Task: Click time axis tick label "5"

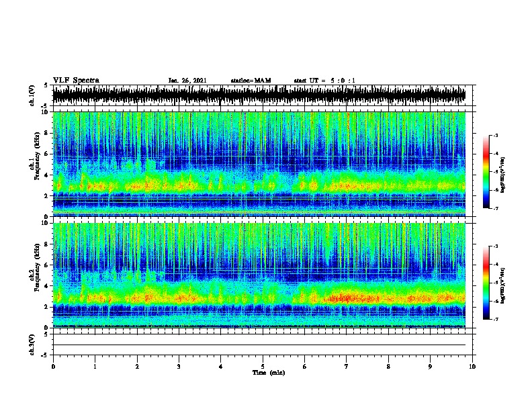Action: (x=263, y=367)
